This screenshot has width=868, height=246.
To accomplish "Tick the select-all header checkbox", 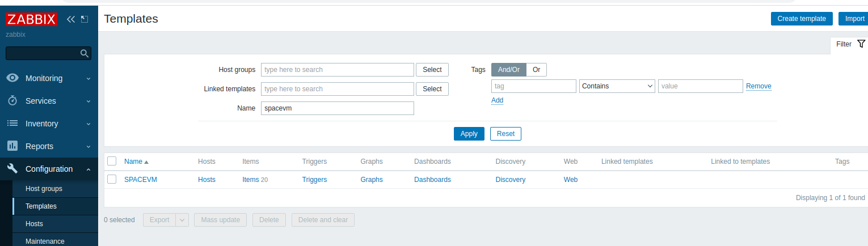I will [x=112, y=161].
